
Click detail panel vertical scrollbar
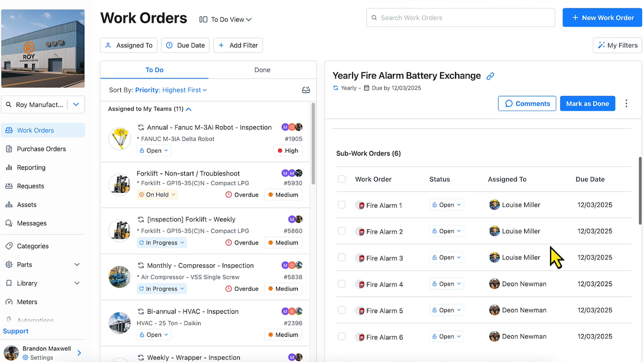640,191
